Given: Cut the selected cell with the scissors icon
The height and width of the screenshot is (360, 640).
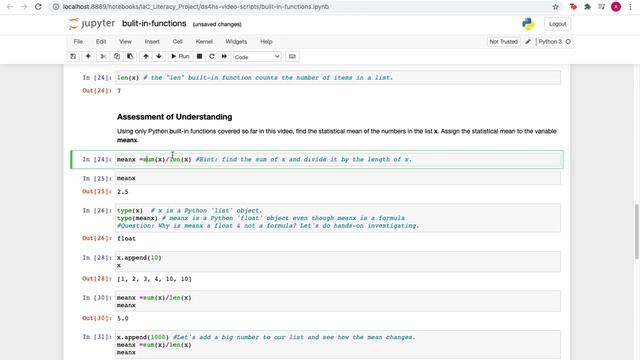Looking at the screenshot, I should [103, 56].
